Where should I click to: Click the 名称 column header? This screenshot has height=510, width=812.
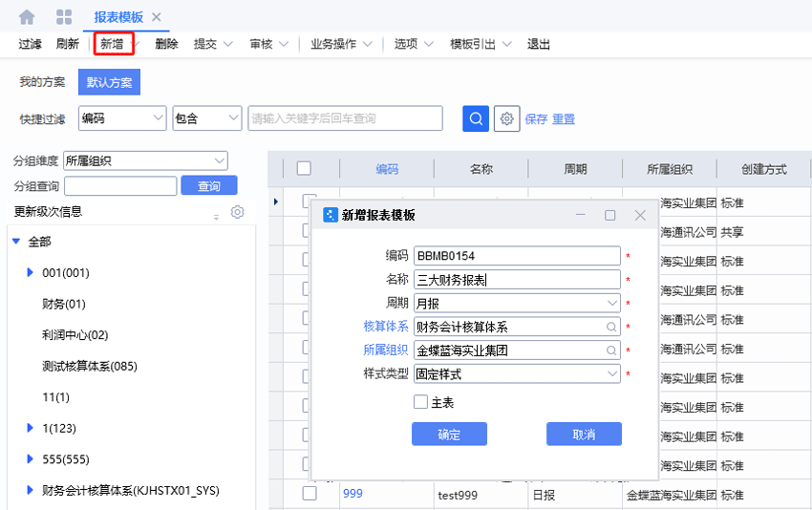(x=481, y=169)
